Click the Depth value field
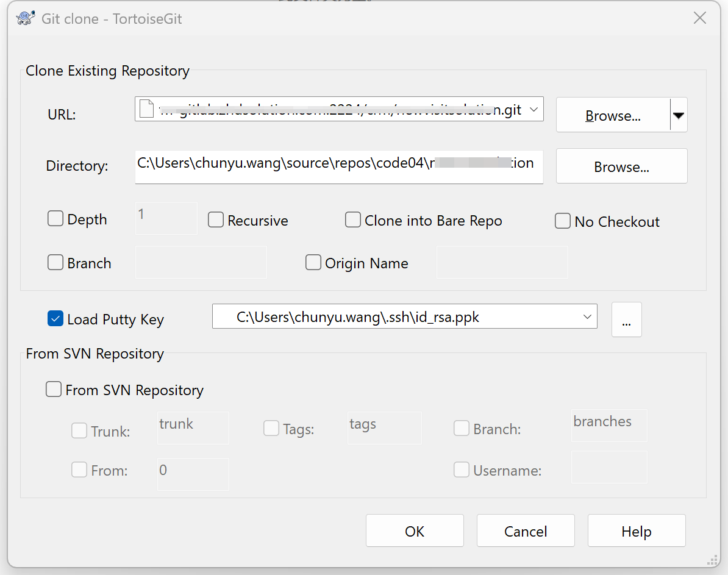The image size is (728, 575). click(x=166, y=218)
